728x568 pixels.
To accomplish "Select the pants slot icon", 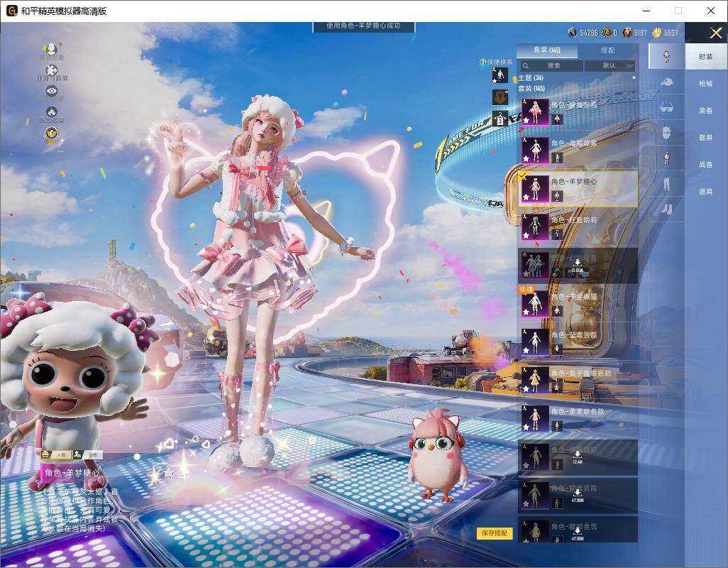I will [x=666, y=184].
